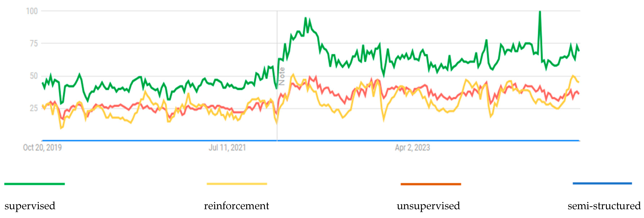The image size is (644, 218).
Task: Select the 'reinforcement' legend label
Action: click(237, 206)
